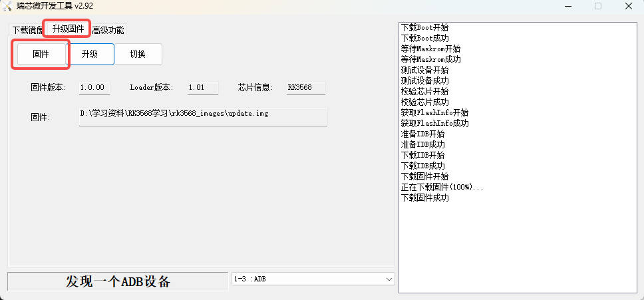Select log line 下载固件开始
This screenshot has height=300, width=644.
pyautogui.click(x=424, y=176)
